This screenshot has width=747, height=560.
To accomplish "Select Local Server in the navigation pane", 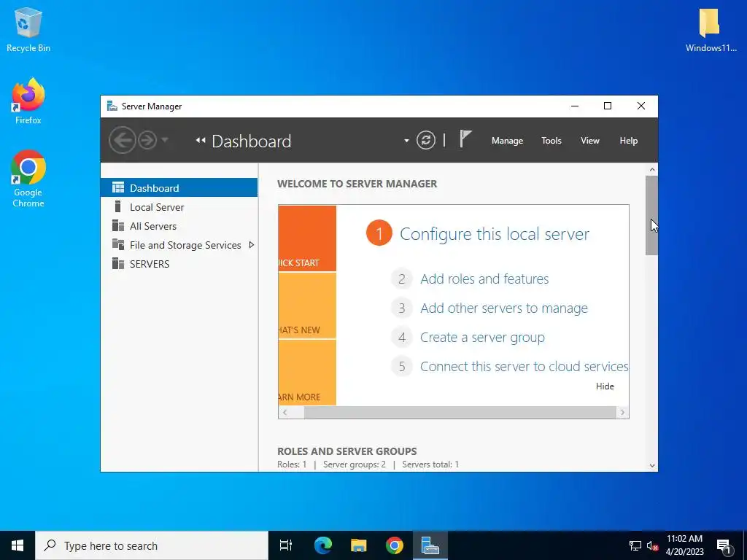I will point(179,207).
